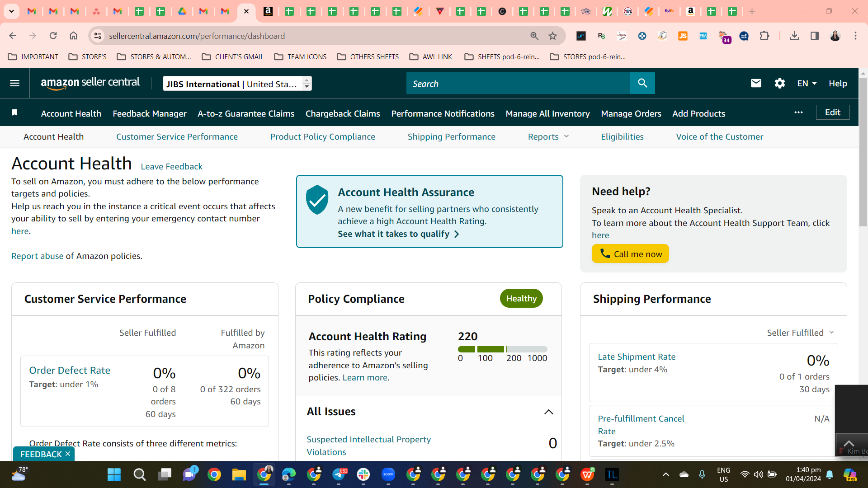Show hidden system tray icons
Viewport: 868px width, 488px height.
(665, 474)
